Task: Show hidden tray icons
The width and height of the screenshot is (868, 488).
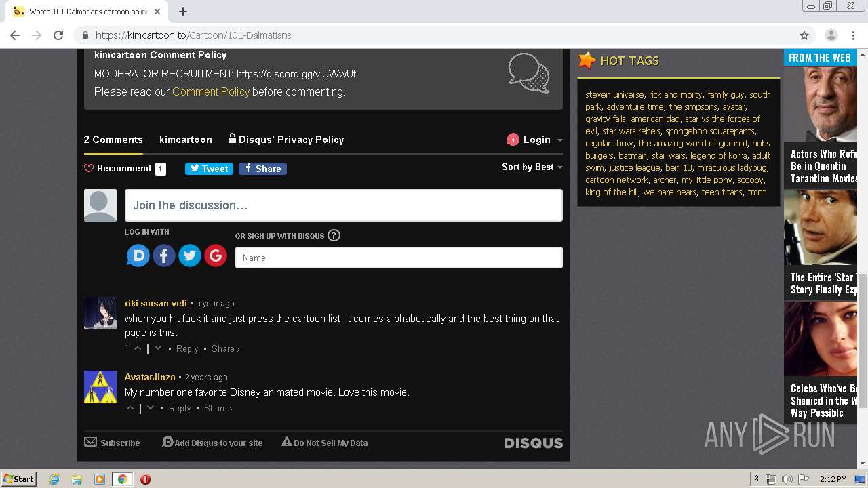Action: (757, 479)
